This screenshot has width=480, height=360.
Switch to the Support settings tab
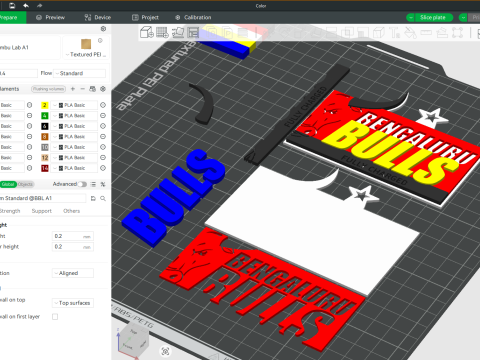42,211
